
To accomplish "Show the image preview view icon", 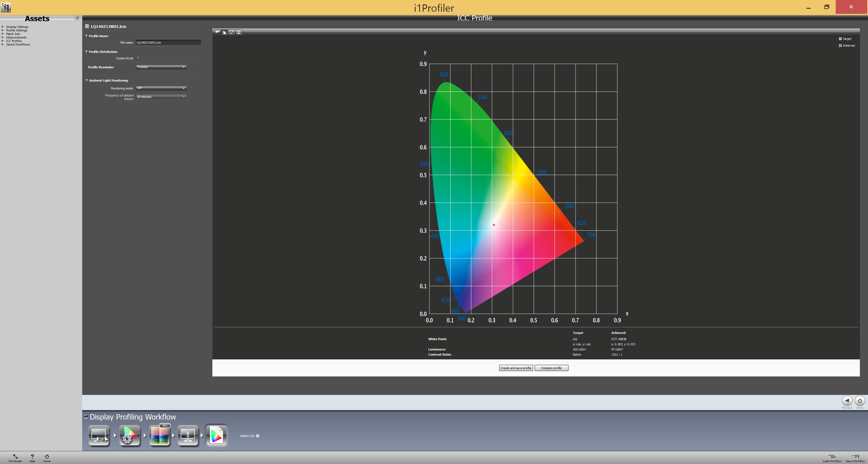I will [x=239, y=32].
